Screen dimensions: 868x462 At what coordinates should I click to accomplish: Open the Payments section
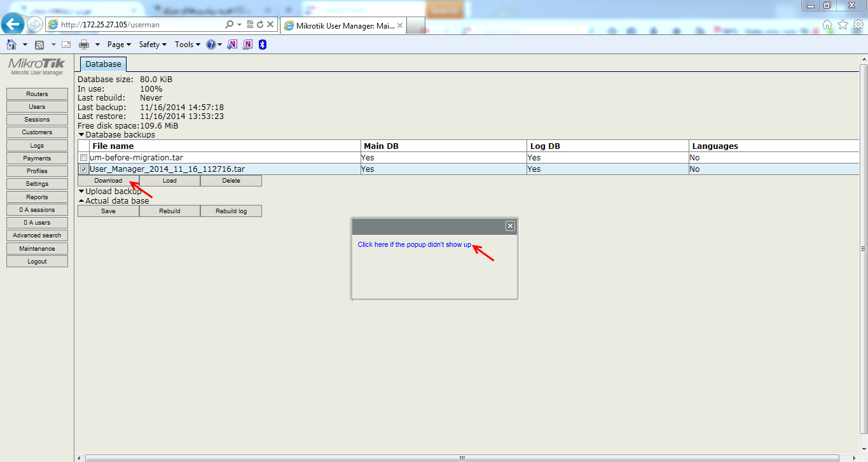coord(37,158)
